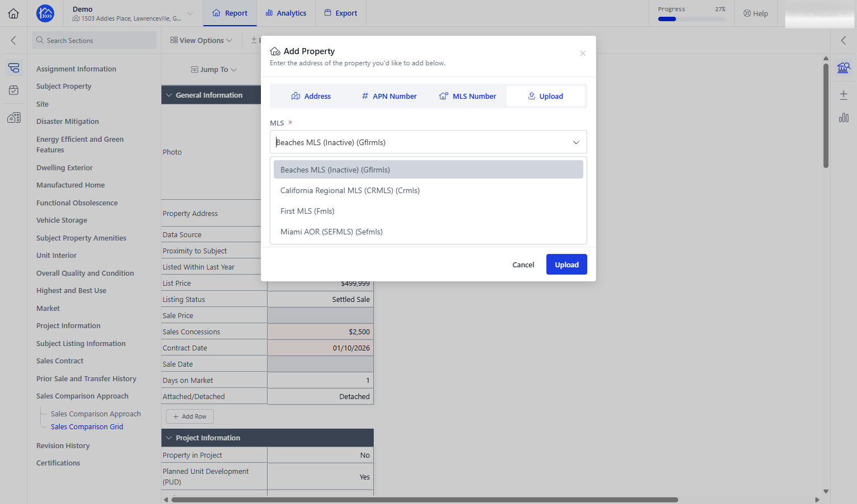The image size is (857, 504).
Task: Open the Jump To dropdown
Action: (214, 70)
